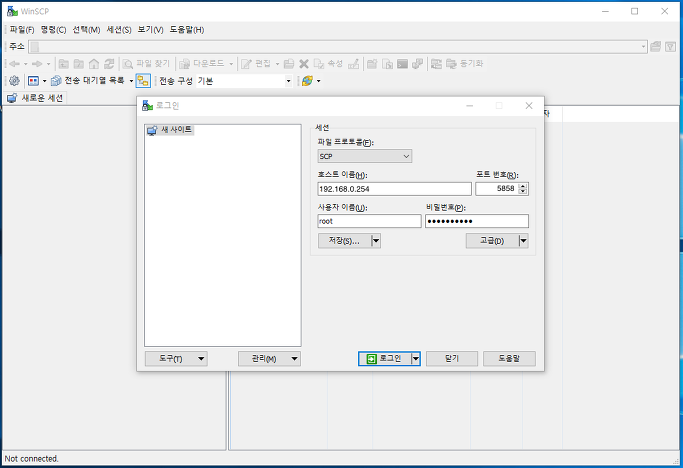The image size is (683, 468).
Task: Open the Manage (관리) dropdown button
Action: tap(269, 359)
